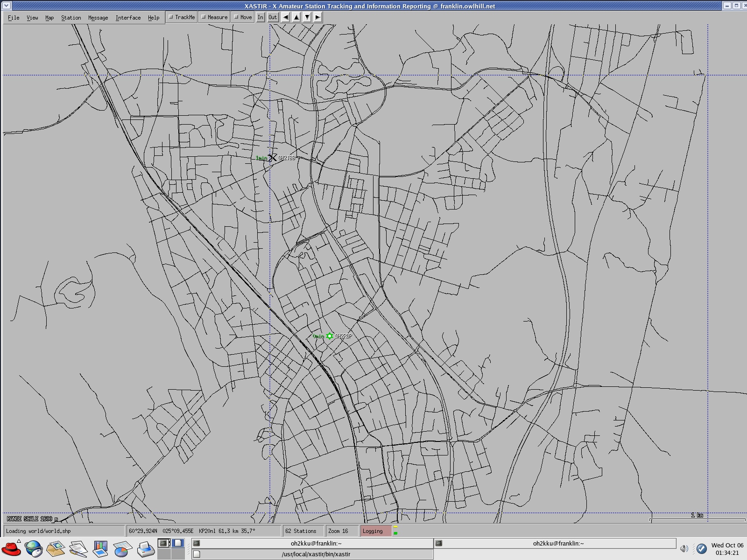
Task: Click the update checkmark tray icon
Action: (x=701, y=549)
